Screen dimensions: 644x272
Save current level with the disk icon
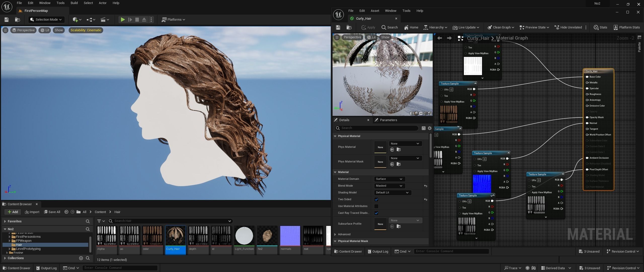(x=7, y=20)
